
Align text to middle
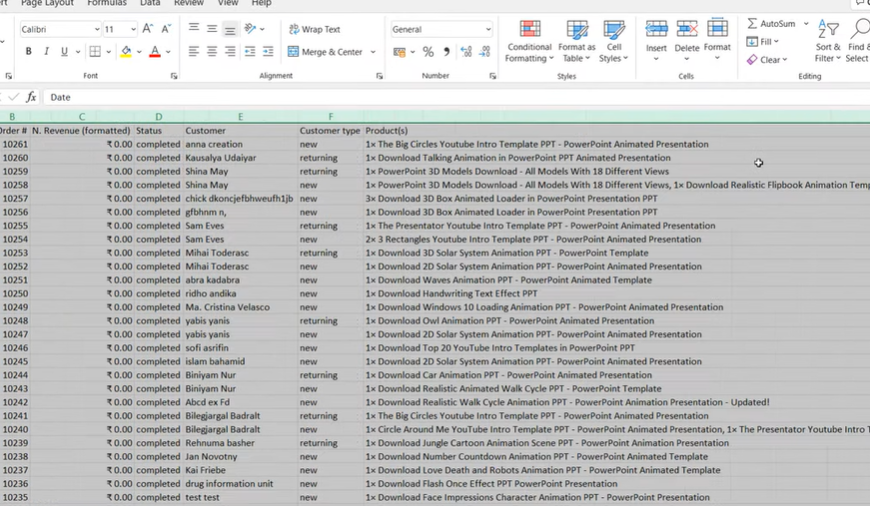212,28
